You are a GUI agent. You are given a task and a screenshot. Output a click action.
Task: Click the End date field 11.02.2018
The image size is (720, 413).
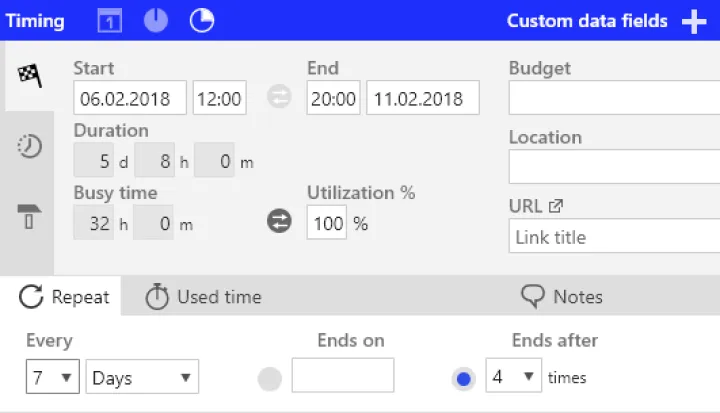pos(423,98)
